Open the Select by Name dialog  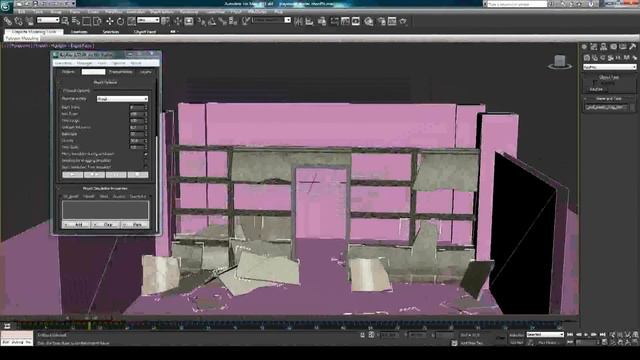coord(76,21)
